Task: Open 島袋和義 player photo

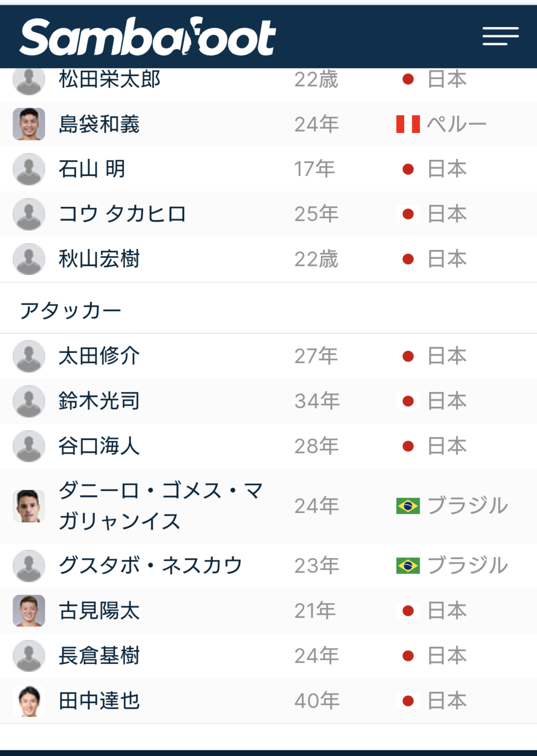Action: coord(29,124)
